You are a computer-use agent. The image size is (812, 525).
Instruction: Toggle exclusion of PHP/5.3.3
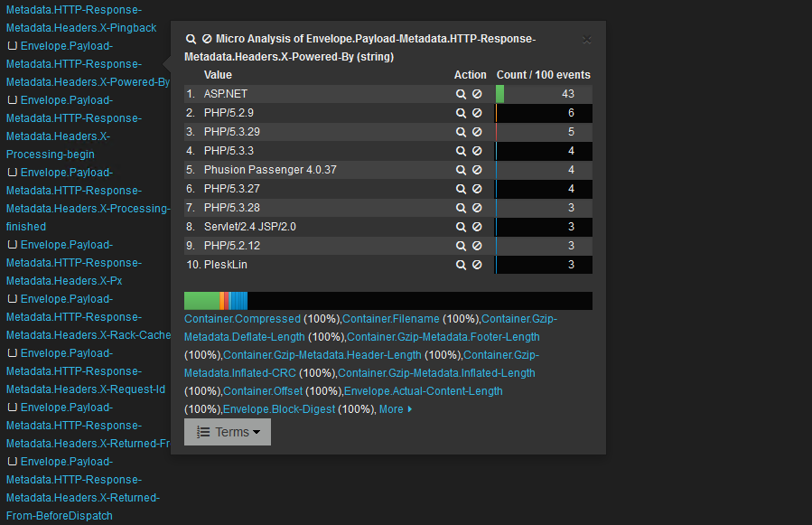479,150
